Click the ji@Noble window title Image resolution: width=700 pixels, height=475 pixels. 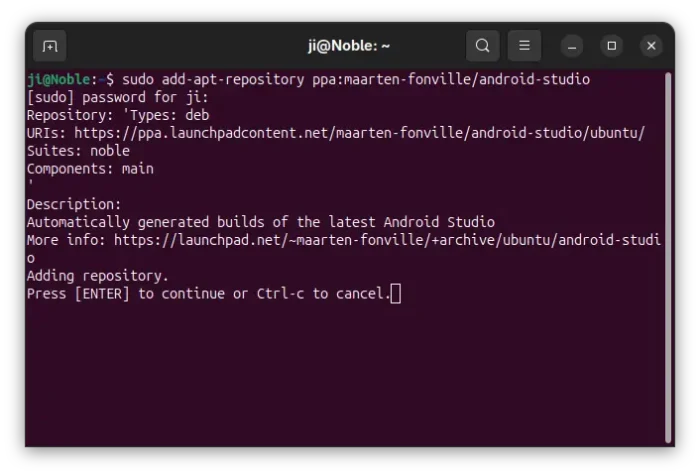(x=348, y=46)
